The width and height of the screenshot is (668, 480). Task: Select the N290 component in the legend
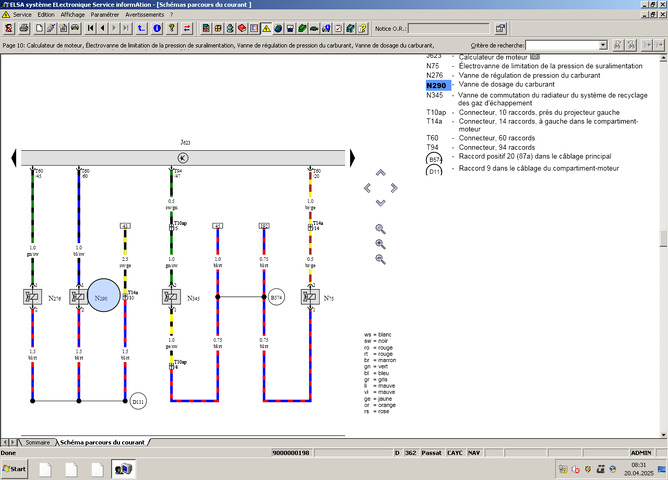436,86
